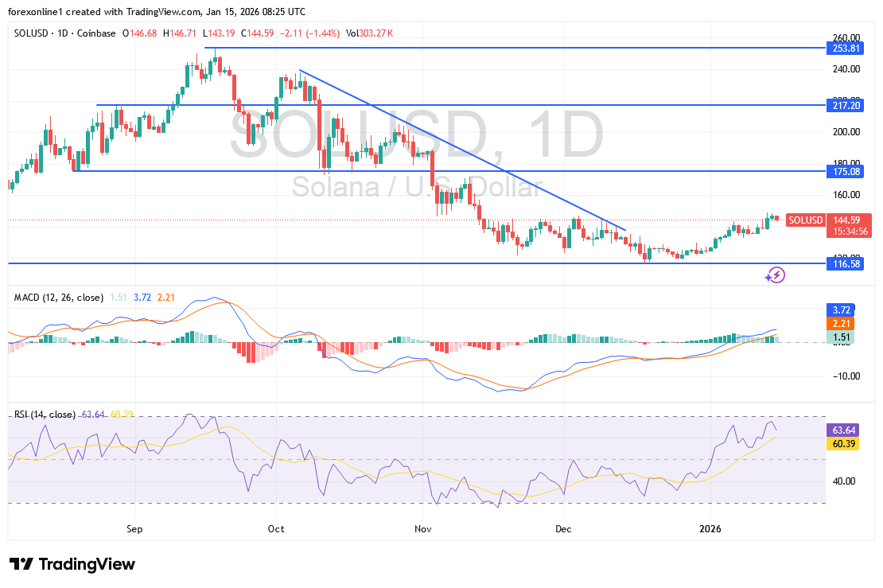Select the purple 63.64 RSI value tag
The height and width of the screenshot is (588, 883).
pyautogui.click(x=842, y=430)
